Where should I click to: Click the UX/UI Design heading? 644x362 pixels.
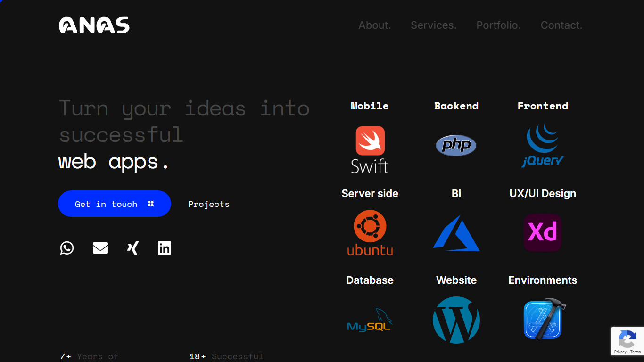click(543, 193)
